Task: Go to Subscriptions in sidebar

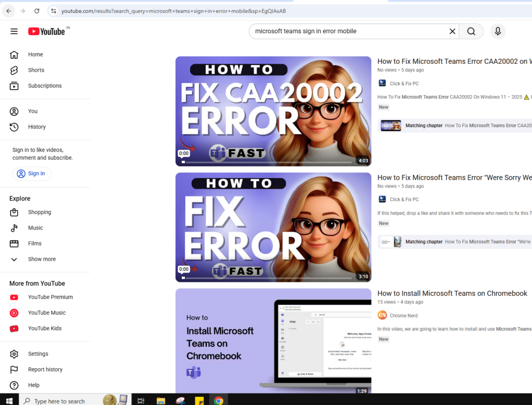Action: [x=45, y=86]
